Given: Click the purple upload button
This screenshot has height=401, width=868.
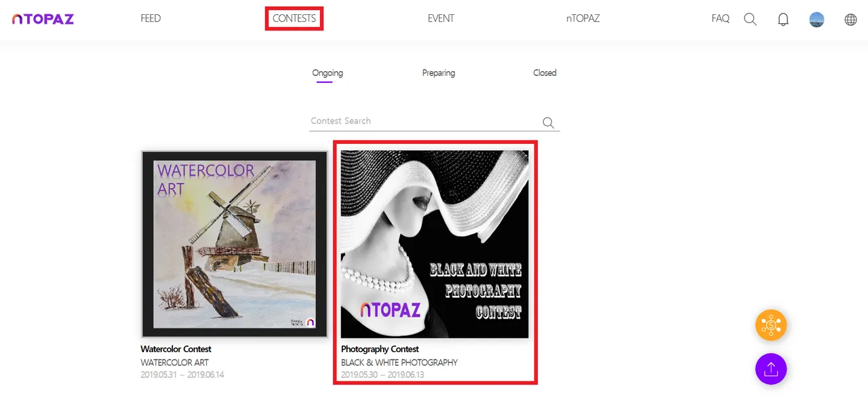Looking at the screenshot, I should click(771, 369).
